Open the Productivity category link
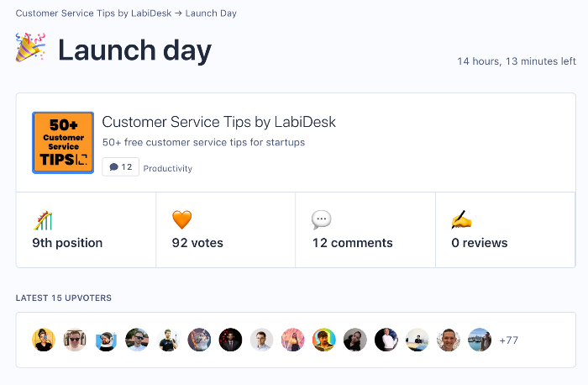Image resolution: width=588 pixels, height=385 pixels. 168,168
